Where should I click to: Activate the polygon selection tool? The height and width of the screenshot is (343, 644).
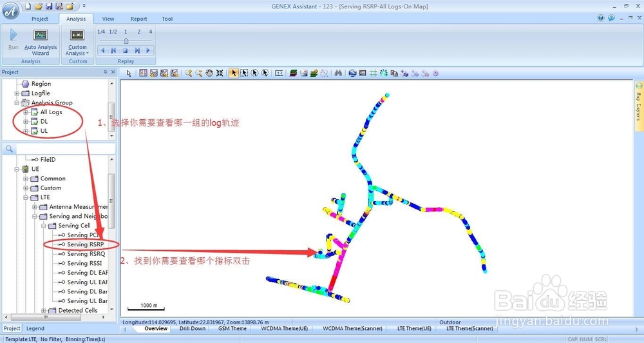(x=265, y=73)
